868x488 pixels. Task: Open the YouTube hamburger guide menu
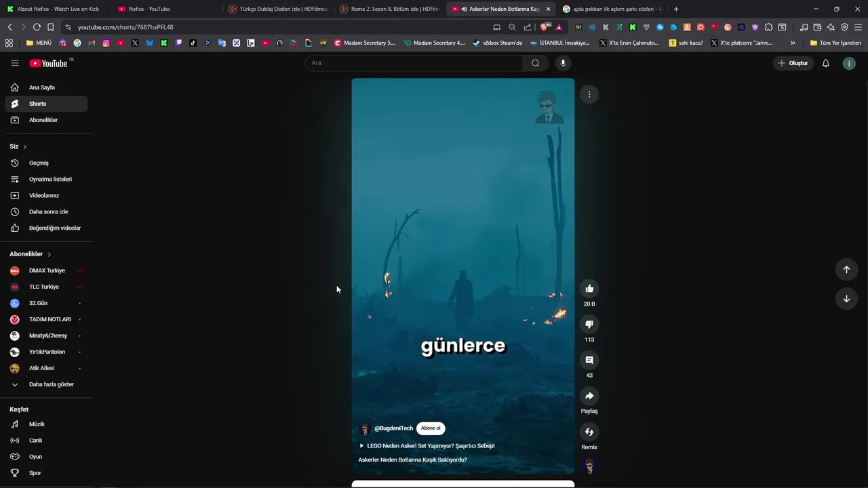[x=15, y=63]
